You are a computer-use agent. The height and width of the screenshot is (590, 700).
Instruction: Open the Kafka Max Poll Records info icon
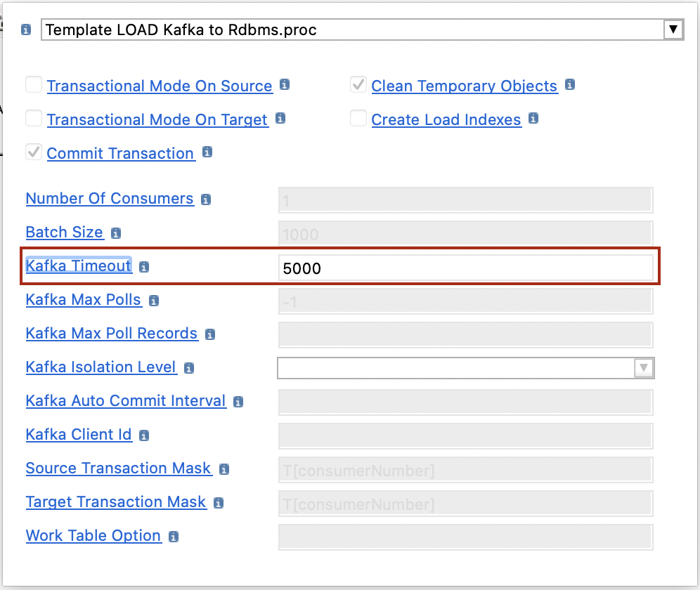coord(209,334)
